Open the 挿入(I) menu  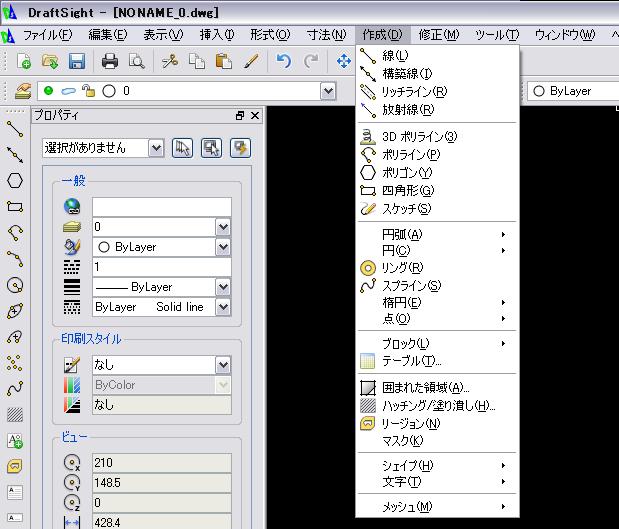(x=217, y=35)
